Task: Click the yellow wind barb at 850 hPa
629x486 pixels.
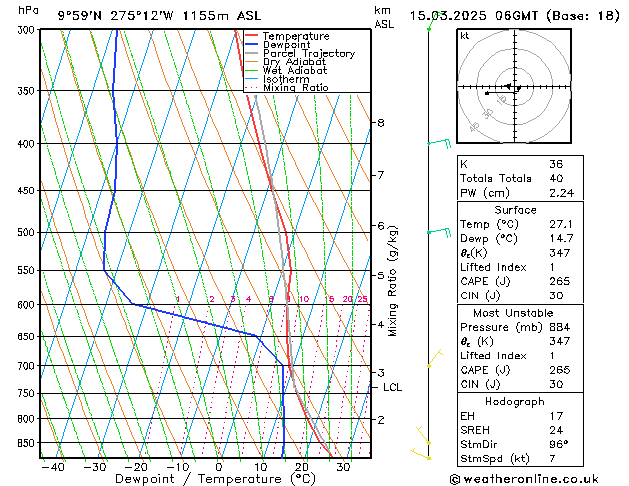Action: click(x=424, y=435)
